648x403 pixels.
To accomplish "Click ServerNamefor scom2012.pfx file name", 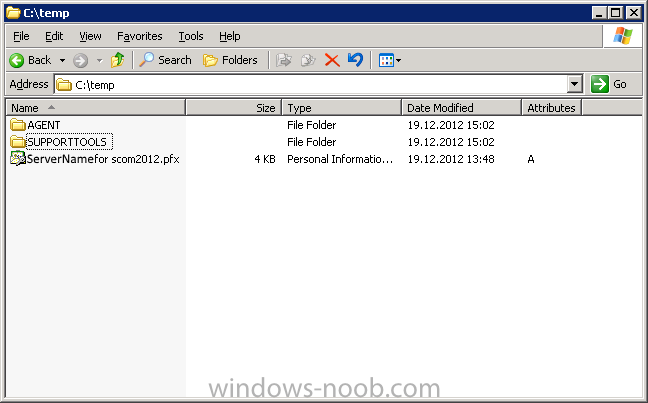I will point(103,159).
